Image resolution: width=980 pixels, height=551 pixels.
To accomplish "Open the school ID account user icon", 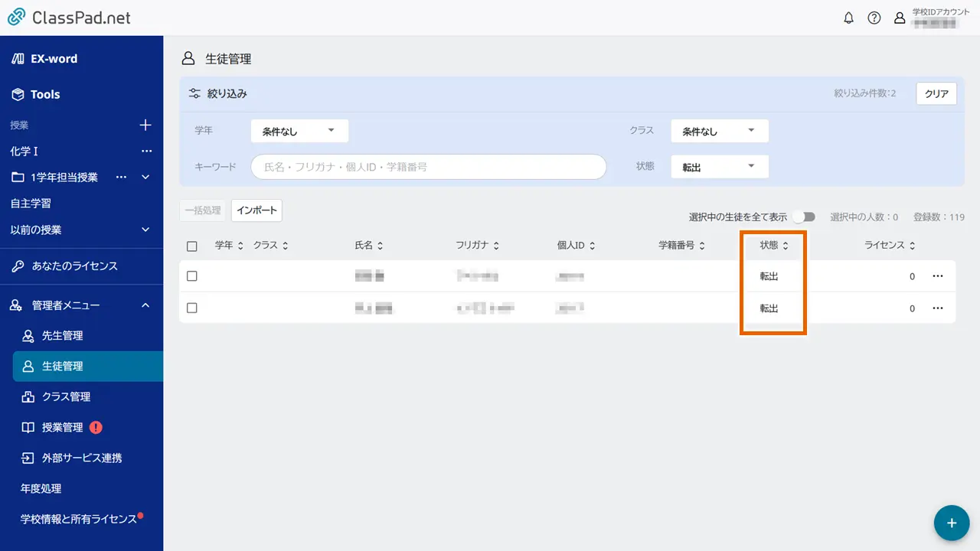I will pos(900,18).
